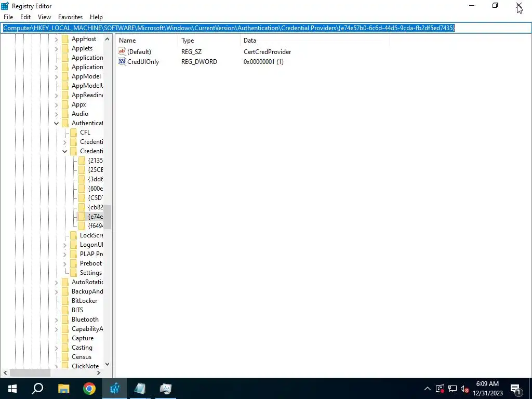Expand the Bluetooth key

(x=56, y=320)
